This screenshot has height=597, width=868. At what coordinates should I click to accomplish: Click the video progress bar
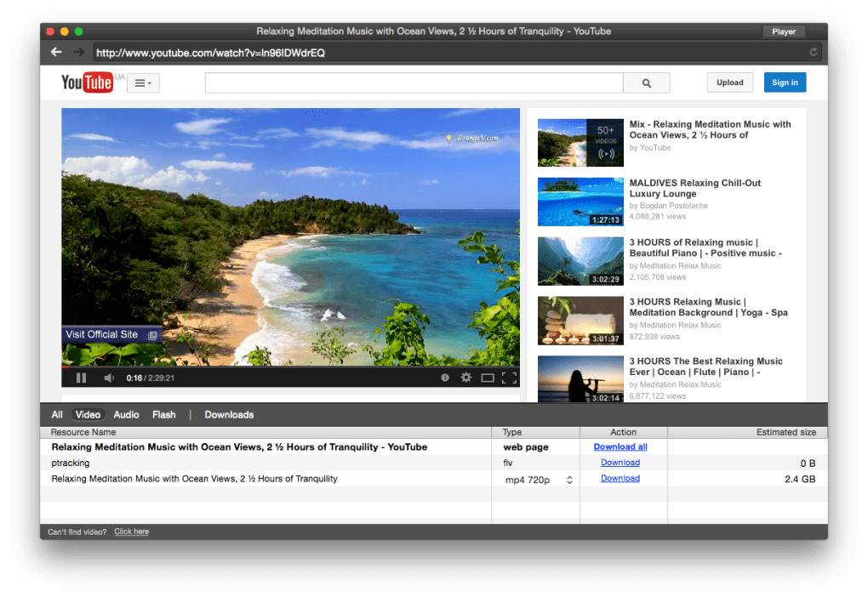click(291, 367)
